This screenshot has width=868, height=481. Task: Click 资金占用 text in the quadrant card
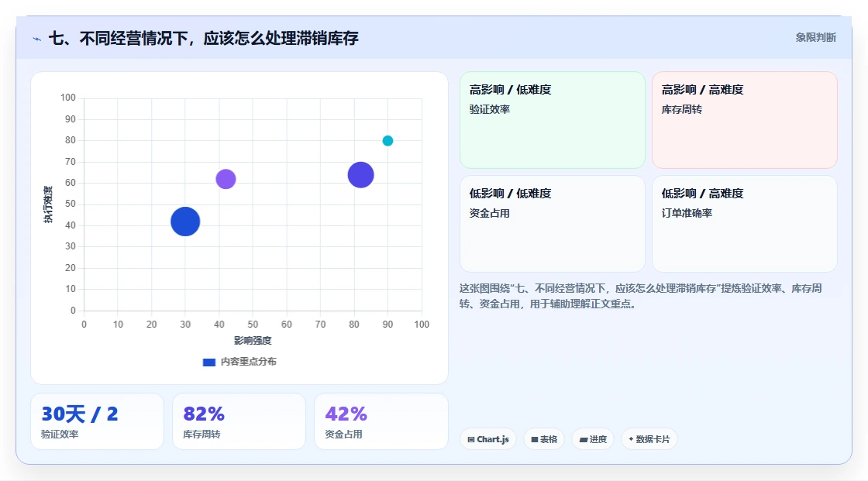tap(489, 213)
